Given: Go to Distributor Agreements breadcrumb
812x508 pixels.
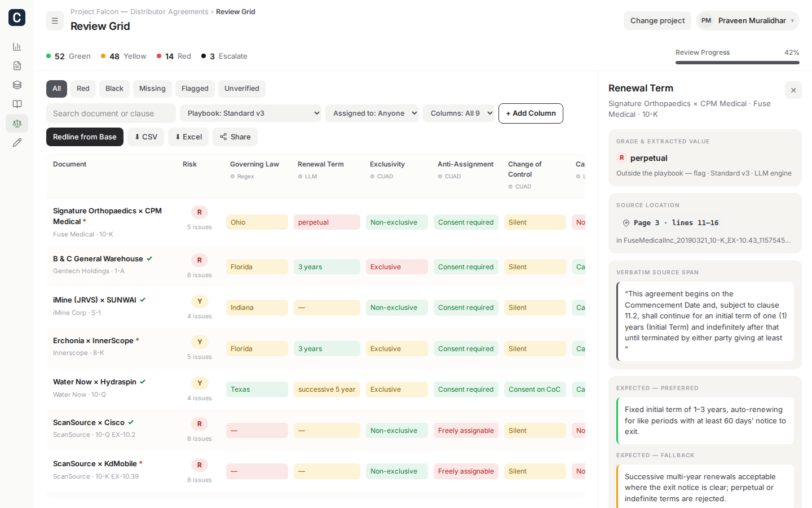Looking at the screenshot, I should point(169,12).
